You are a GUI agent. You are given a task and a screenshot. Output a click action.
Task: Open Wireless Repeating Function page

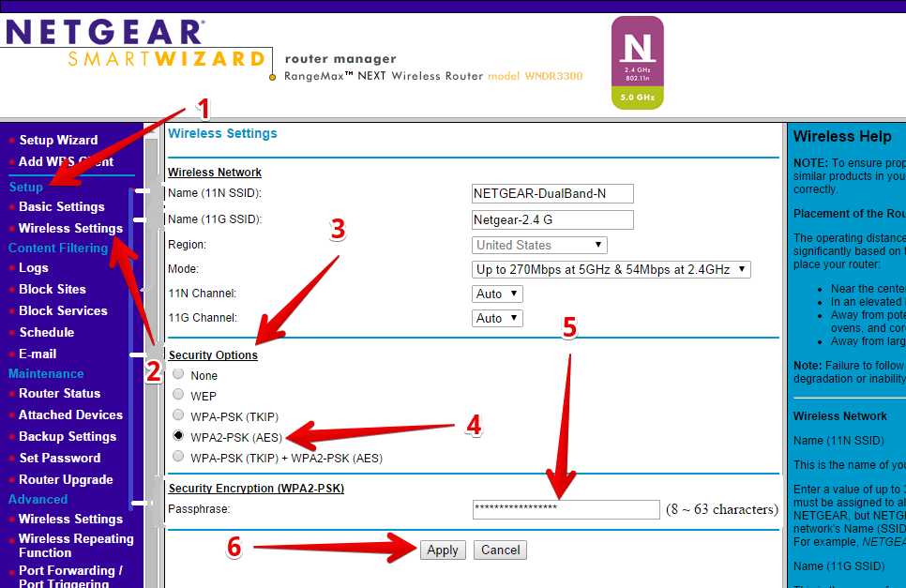(x=76, y=545)
